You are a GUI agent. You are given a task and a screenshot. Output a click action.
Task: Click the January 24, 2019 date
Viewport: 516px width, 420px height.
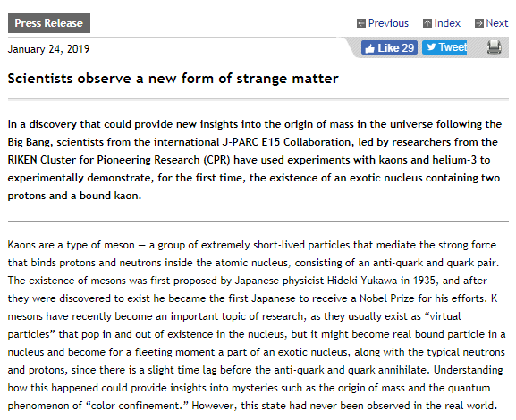point(48,49)
